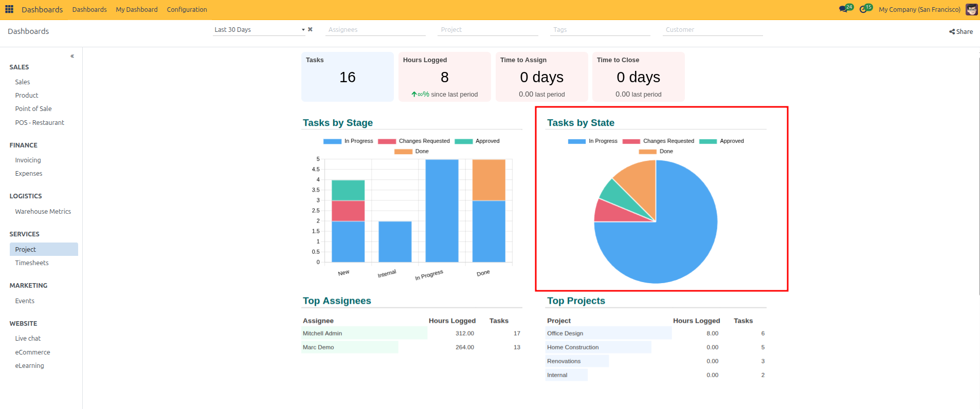Collapse the dashboards sidebar with the chevron
Image resolution: width=980 pixels, height=409 pixels.
click(72, 56)
